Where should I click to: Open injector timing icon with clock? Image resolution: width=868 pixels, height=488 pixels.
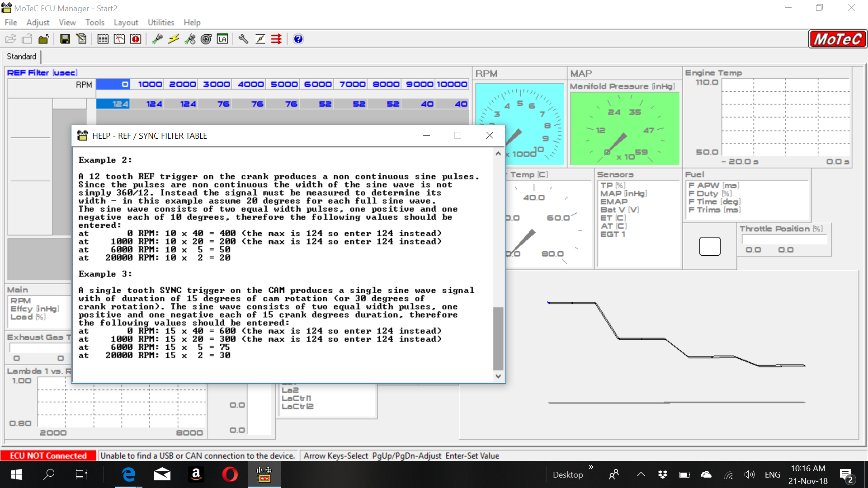(x=190, y=39)
